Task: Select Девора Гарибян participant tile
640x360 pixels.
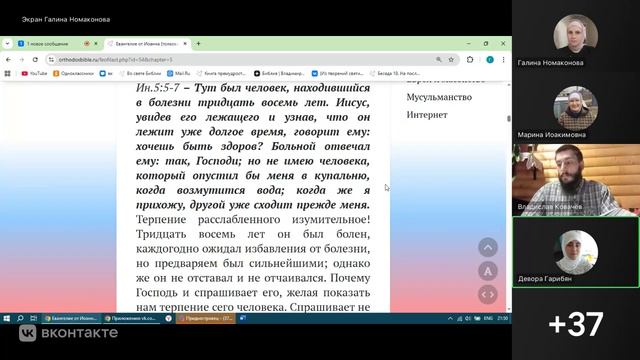Action: click(576, 252)
